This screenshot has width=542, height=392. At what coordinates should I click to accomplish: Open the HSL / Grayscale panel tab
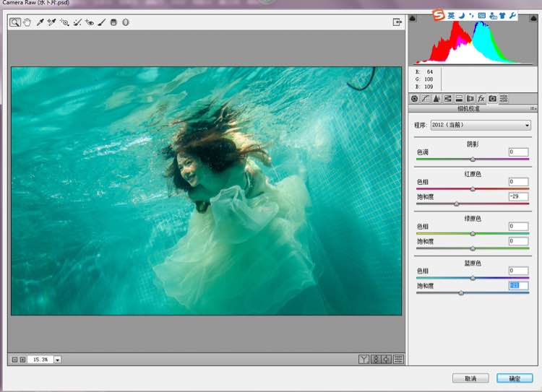click(x=447, y=99)
